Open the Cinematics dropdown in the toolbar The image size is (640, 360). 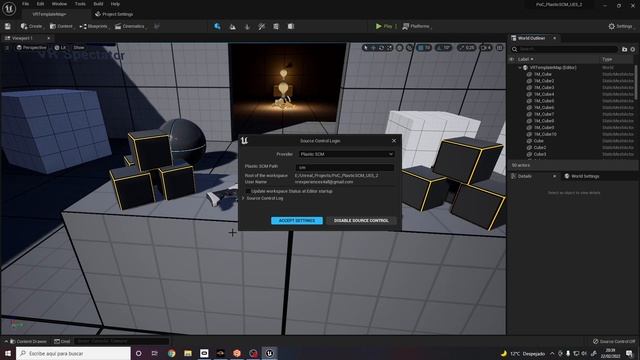coord(130,26)
